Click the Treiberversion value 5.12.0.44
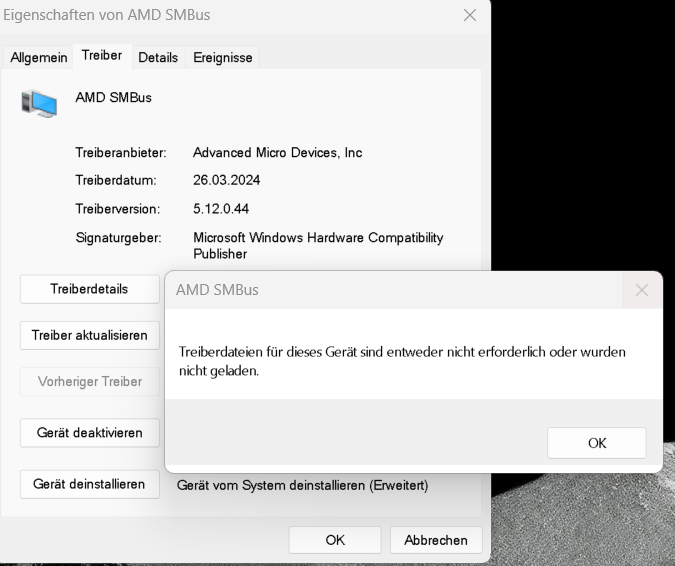The height and width of the screenshot is (566, 675). [x=221, y=209]
